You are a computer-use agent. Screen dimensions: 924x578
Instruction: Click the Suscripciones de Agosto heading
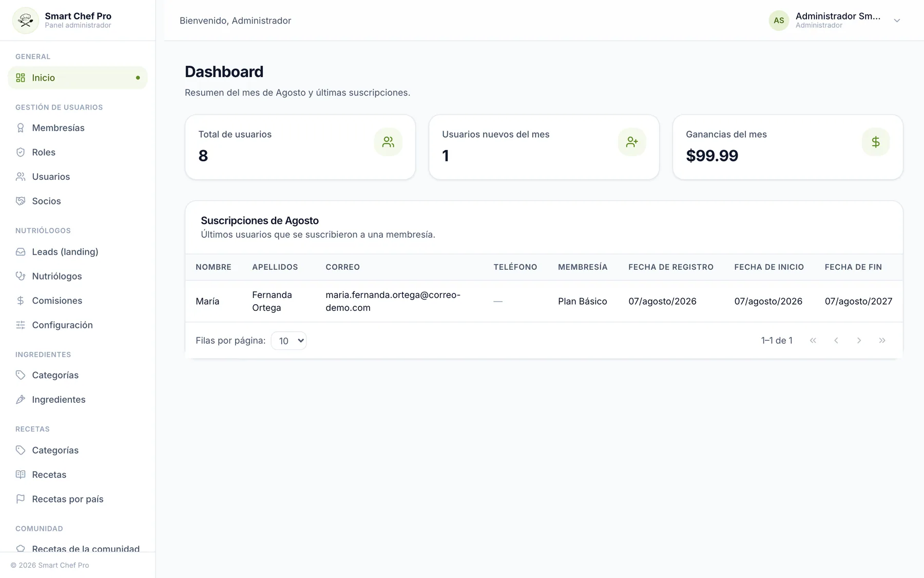pos(260,220)
